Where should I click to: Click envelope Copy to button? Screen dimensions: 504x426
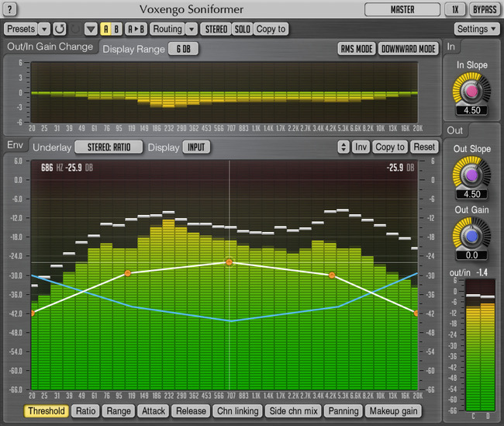(390, 147)
